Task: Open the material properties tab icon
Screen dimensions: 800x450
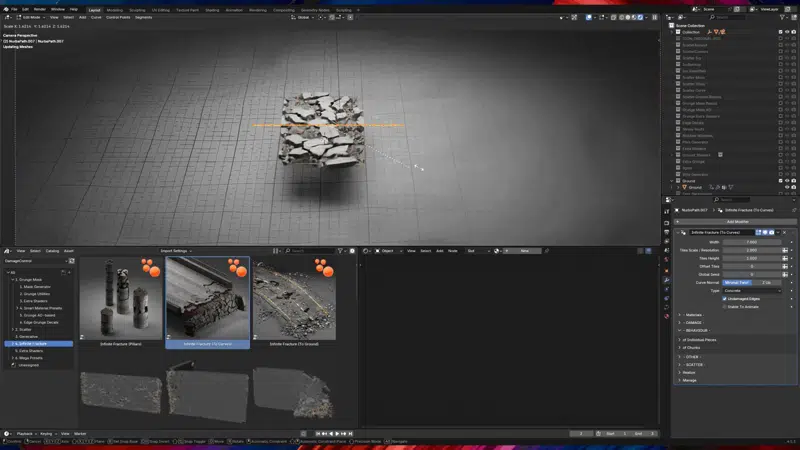Action: [x=666, y=316]
